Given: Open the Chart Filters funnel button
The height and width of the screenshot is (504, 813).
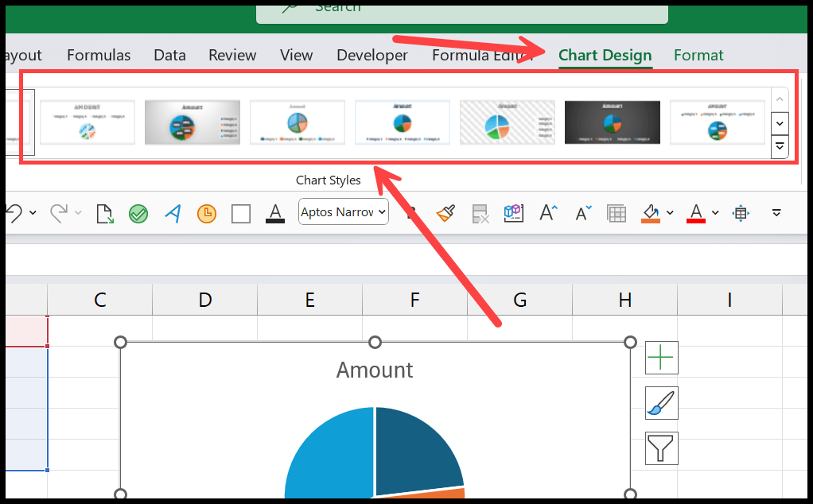Looking at the screenshot, I should pos(662,448).
